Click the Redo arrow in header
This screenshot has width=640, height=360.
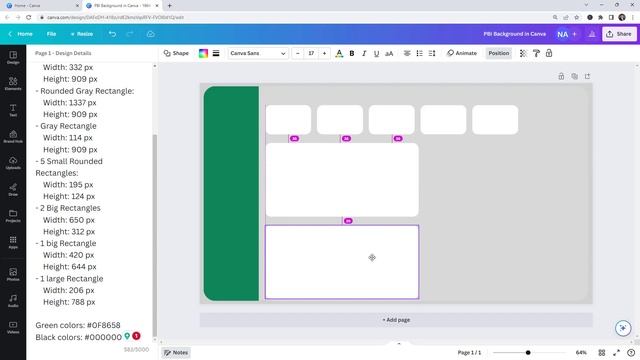(130, 34)
